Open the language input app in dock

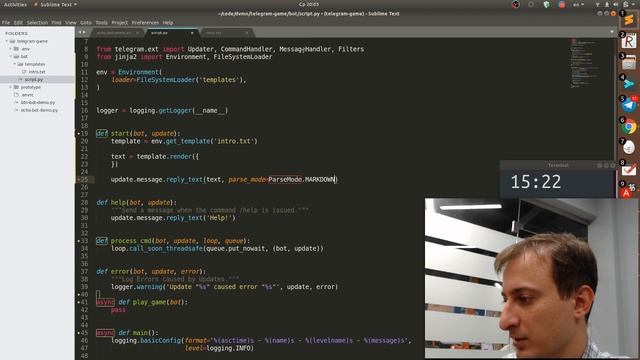coord(629,190)
